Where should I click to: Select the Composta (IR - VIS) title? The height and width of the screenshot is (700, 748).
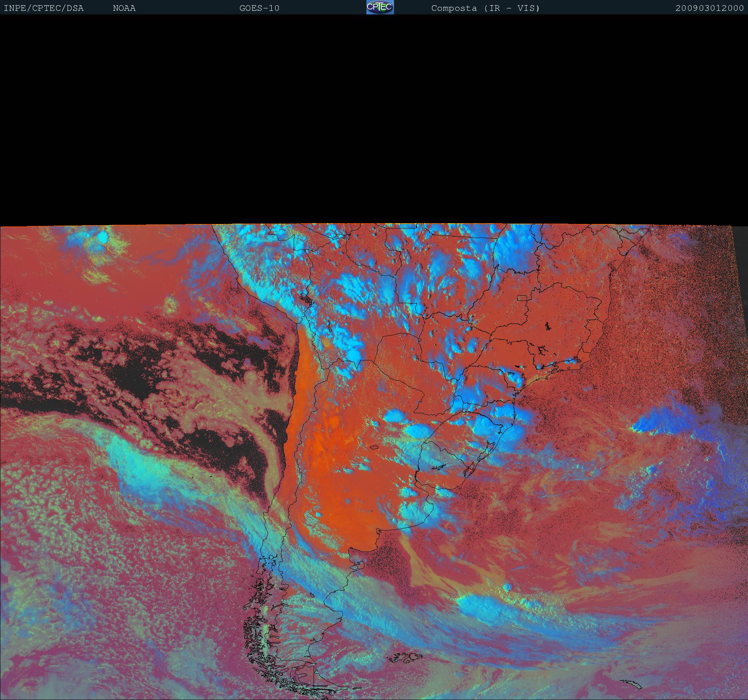pyautogui.click(x=486, y=8)
